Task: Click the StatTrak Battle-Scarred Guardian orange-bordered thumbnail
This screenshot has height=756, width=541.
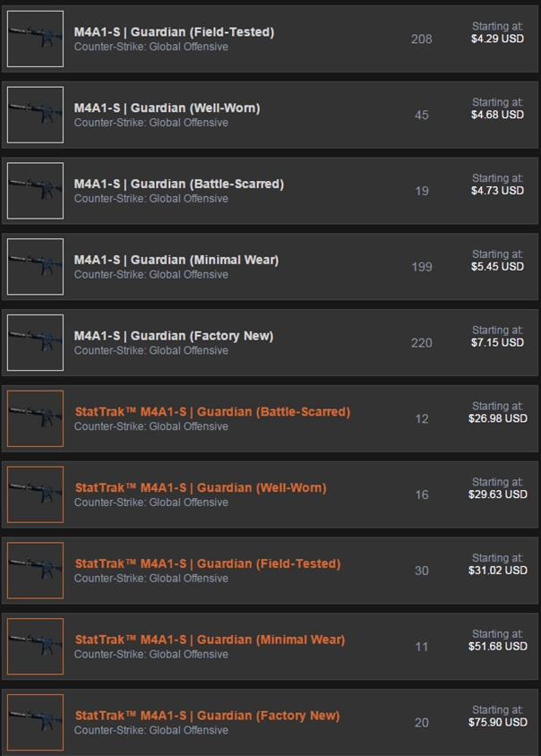Action: click(35, 418)
